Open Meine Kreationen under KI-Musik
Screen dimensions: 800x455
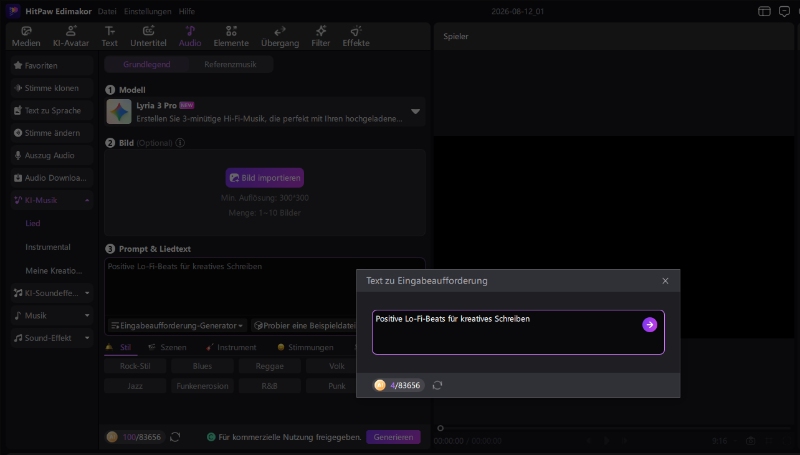pyautogui.click(x=54, y=270)
